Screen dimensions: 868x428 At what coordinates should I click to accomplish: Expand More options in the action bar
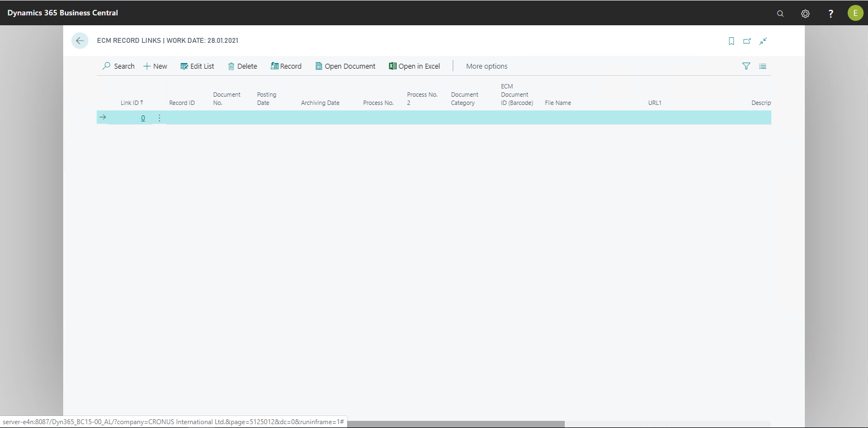coord(487,66)
